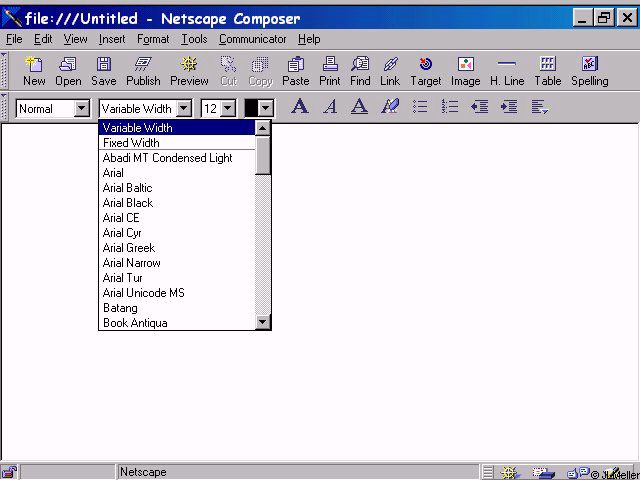Insert a horizontal line (H. Line)

507,71
